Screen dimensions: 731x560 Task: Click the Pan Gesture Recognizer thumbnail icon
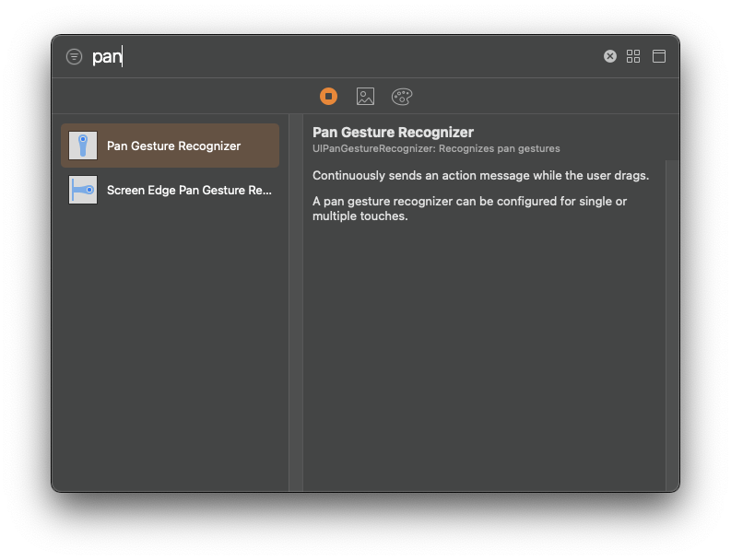pos(83,146)
